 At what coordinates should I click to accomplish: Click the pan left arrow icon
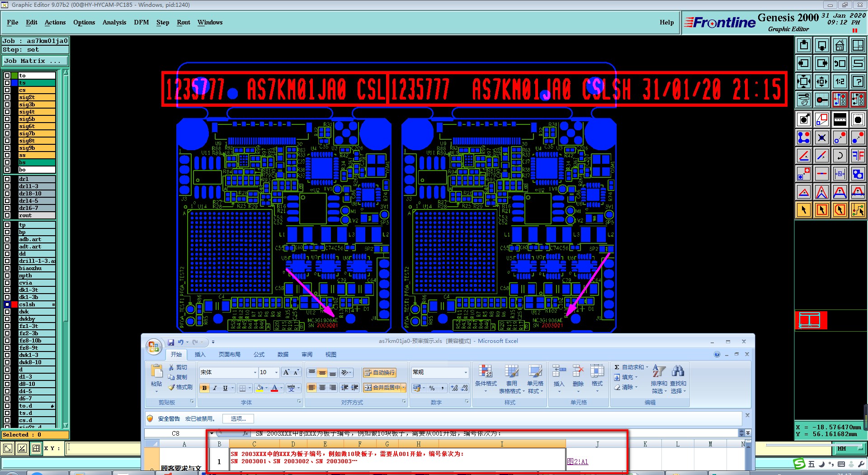point(804,63)
